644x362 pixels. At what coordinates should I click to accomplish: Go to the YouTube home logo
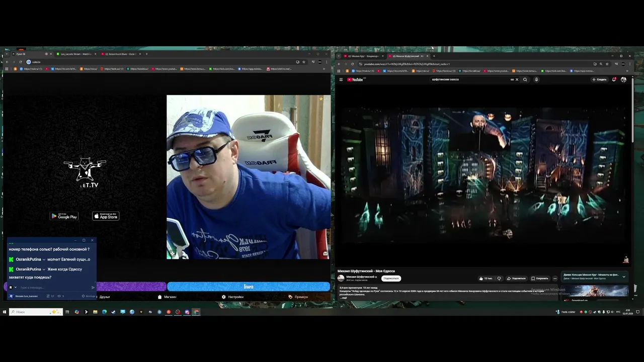point(356,79)
